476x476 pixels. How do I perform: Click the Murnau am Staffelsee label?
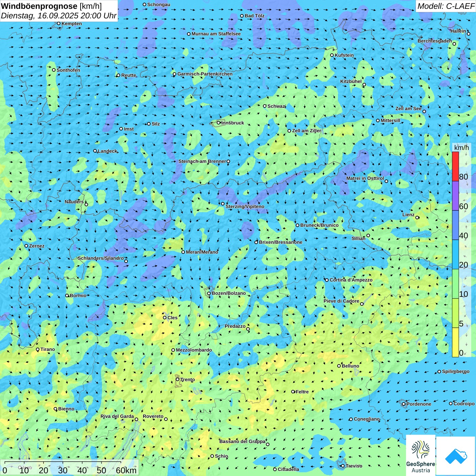216,34
